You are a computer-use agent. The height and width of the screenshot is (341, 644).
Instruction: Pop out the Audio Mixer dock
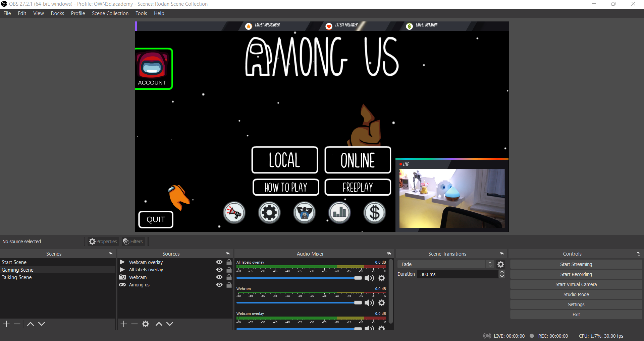pos(389,254)
